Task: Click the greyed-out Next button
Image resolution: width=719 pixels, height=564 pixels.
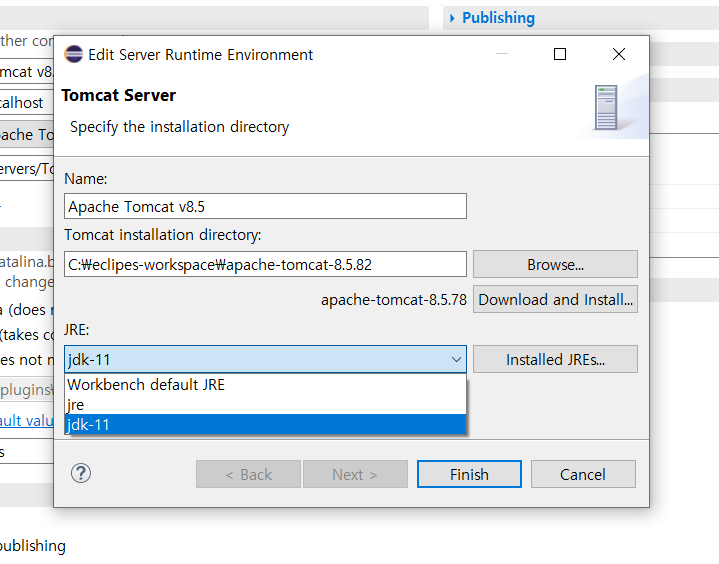Action: [355, 474]
